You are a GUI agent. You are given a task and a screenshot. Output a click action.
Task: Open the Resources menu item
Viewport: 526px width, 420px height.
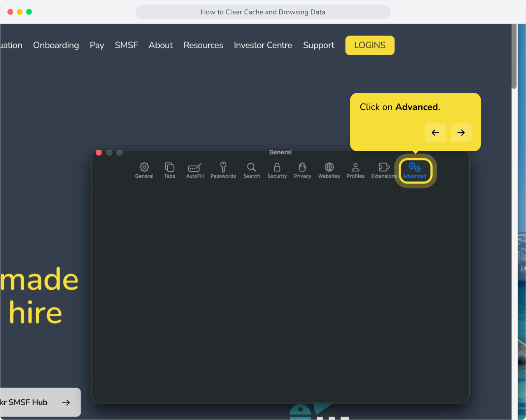[203, 45]
